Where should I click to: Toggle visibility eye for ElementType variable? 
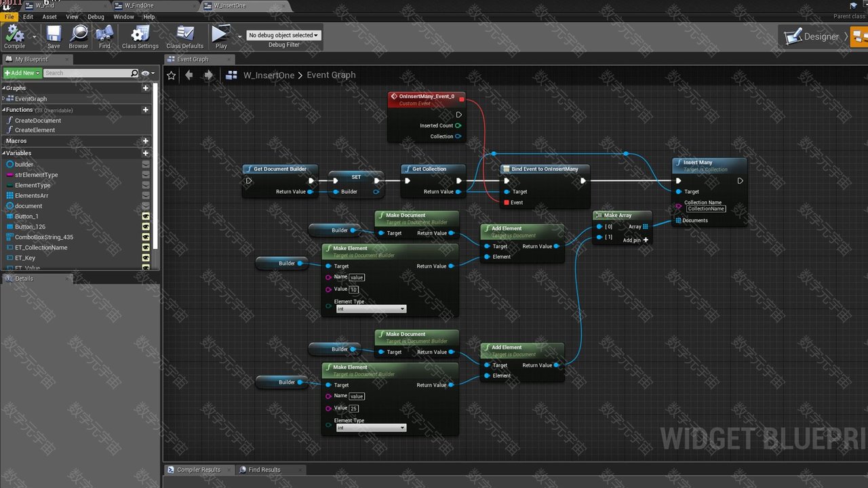pos(146,185)
